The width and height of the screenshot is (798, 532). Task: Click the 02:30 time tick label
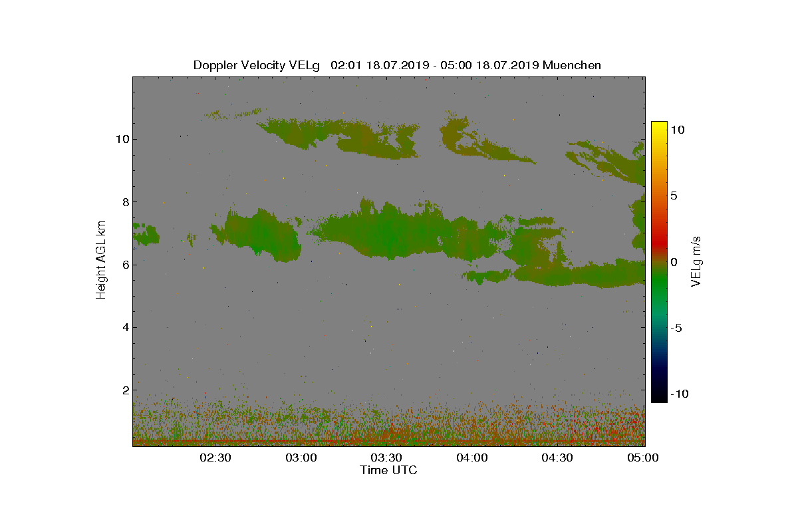point(215,458)
